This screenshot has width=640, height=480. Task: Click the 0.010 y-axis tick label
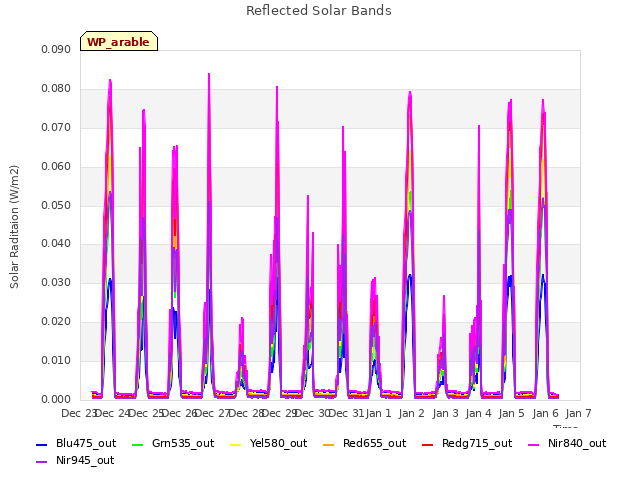tap(56, 360)
